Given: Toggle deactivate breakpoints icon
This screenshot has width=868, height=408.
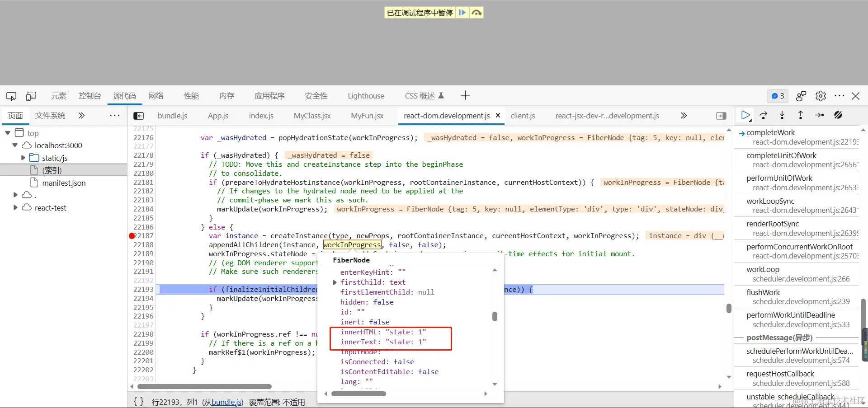Looking at the screenshot, I should (838, 115).
